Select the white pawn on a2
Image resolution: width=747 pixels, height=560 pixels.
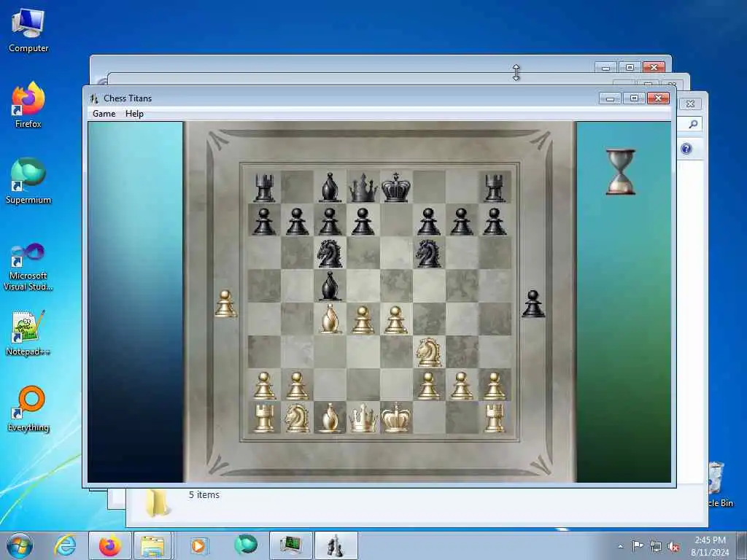point(264,386)
